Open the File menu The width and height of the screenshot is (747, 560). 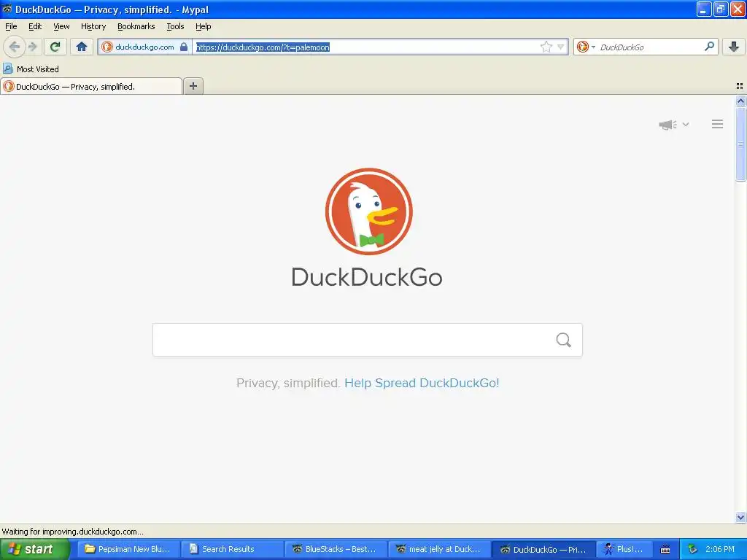pos(11,27)
